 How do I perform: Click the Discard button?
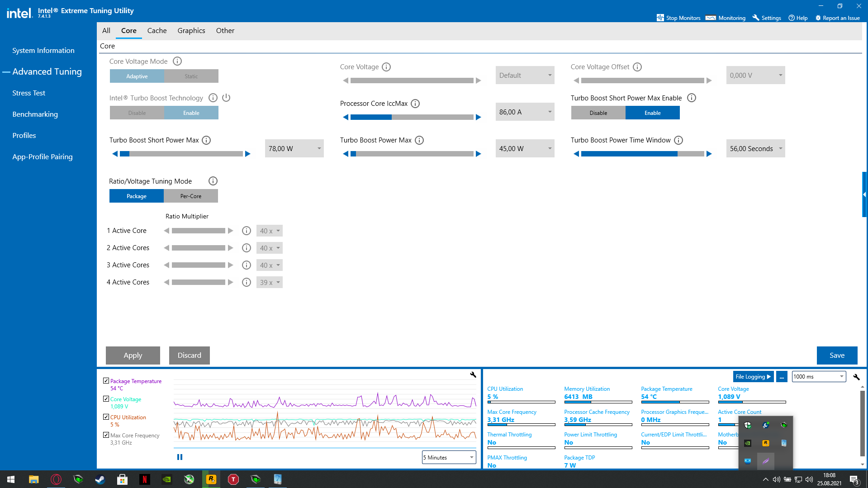tap(190, 355)
